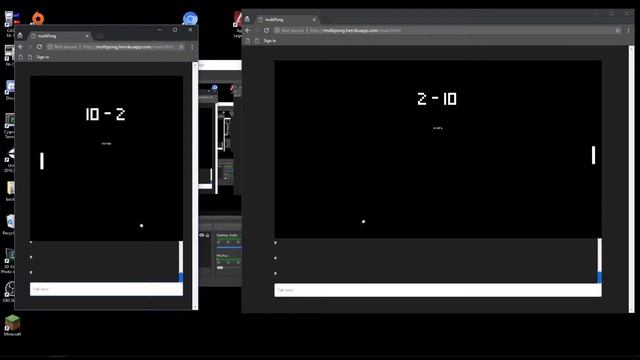Click the 2 - 10 score in right game
Viewport: 640px width, 360px height.
click(437, 98)
